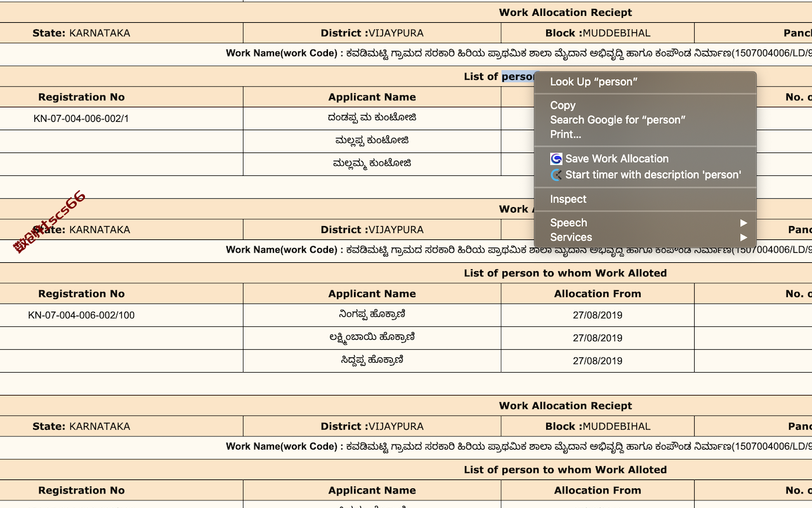This screenshot has width=812, height=508.
Task: Choose Look Up "person" in context menu
Action: [645, 81]
